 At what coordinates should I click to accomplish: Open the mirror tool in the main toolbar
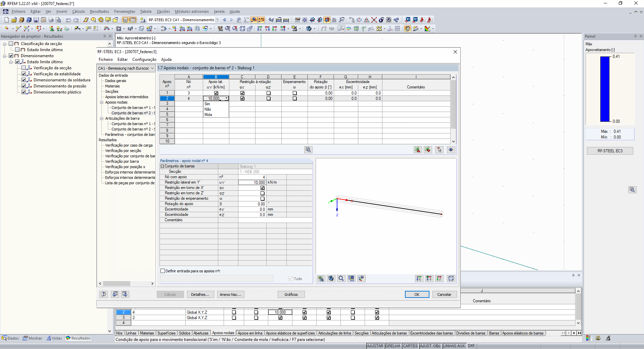(x=366, y=20)
